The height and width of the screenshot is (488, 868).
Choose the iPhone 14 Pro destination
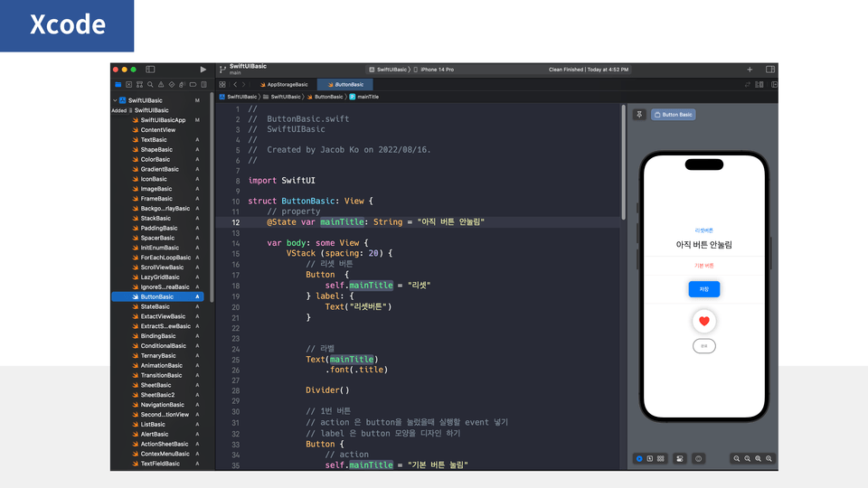433,70
